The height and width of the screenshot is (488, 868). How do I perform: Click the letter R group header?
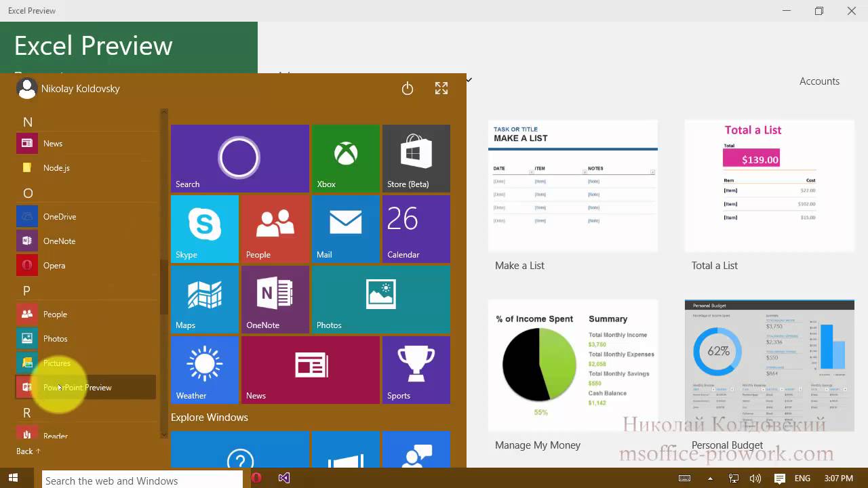[x=27, y=413]
